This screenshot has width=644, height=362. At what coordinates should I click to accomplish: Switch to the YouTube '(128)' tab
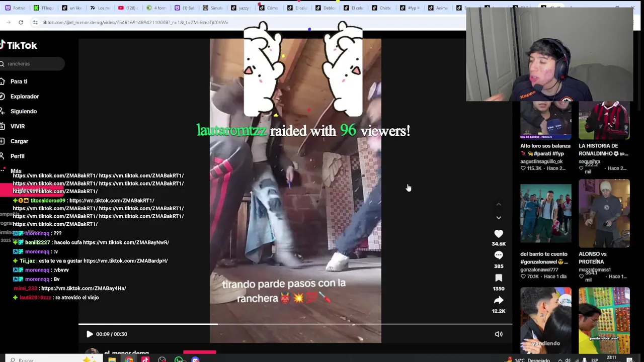click(128, 8)
